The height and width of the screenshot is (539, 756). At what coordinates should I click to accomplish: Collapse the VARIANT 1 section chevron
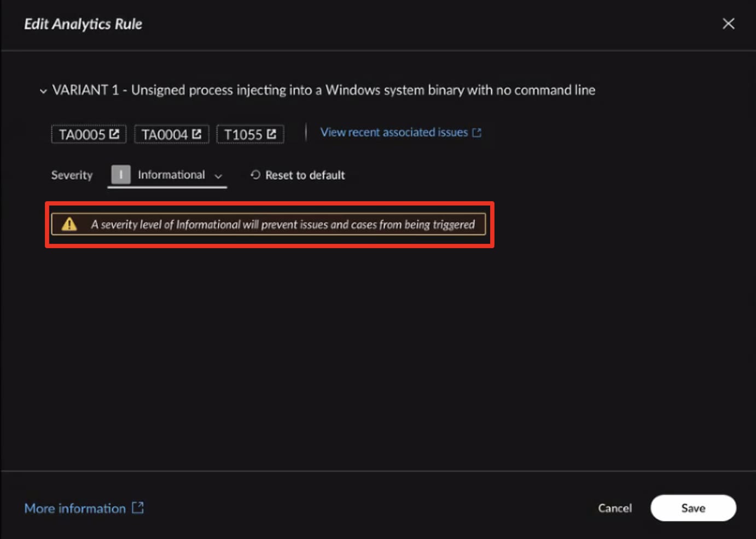pos(43,91)
